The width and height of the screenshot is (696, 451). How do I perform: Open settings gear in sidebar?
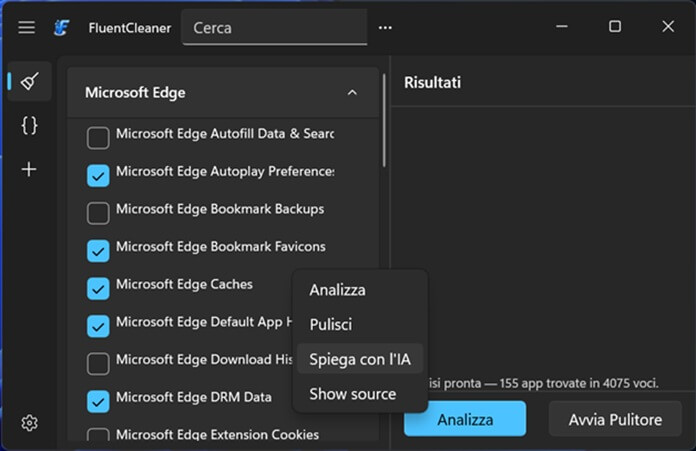click(29, 423)
